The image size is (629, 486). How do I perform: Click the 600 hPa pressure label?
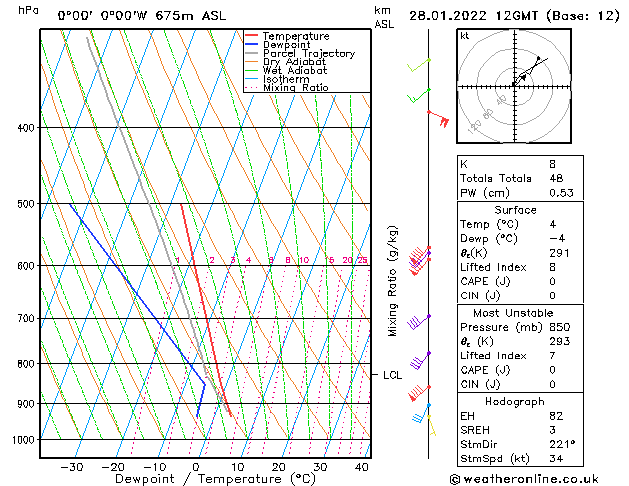[x=26, y=266]
